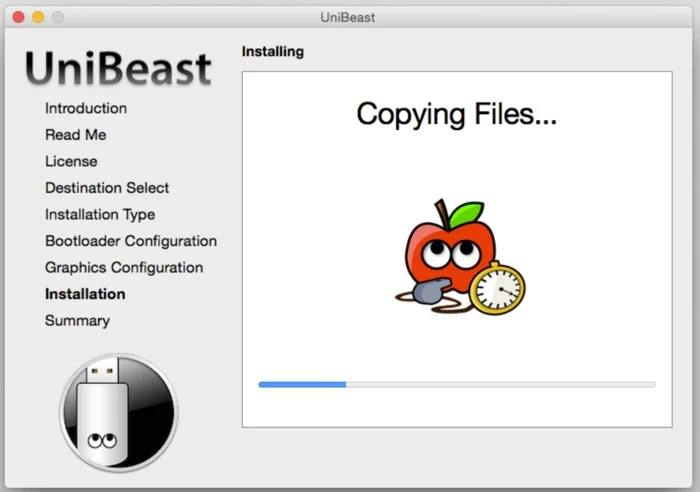Select the Read Me step
The width and height of the screenshot is (700, 492).
click(x=75, y=134)
